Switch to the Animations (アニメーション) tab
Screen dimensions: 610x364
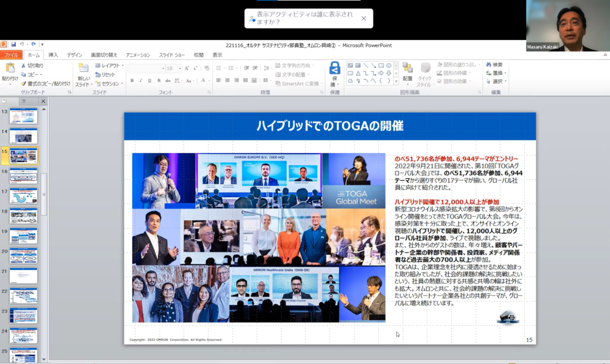coord(138,55)
